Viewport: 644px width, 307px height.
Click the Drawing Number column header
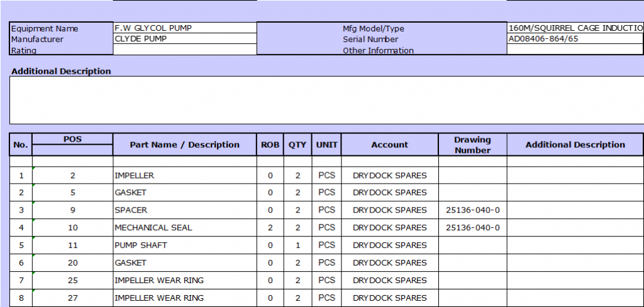click(x=472, y=145)
